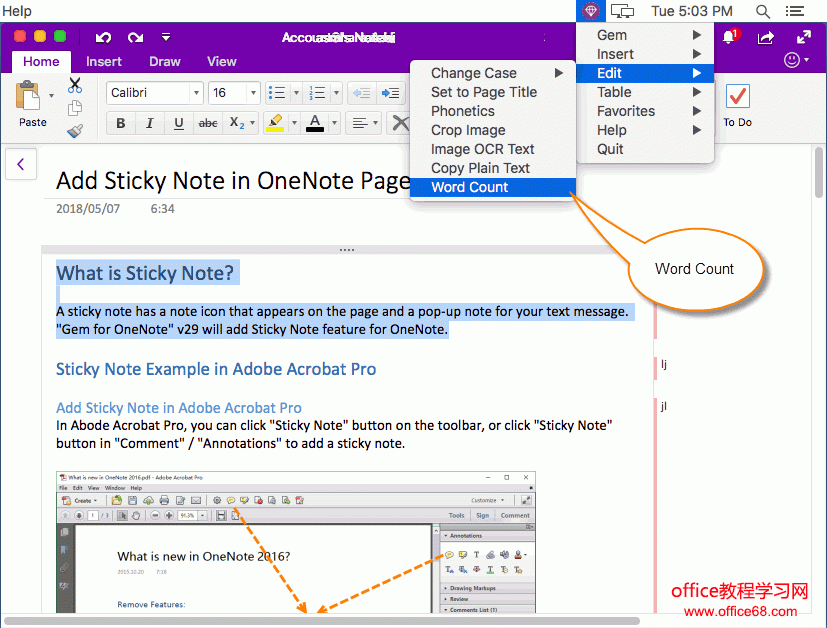This screenshot has height=628, width=827.
Task: Click the Paste clipboard icon
Action: click(x=27, y=96)
